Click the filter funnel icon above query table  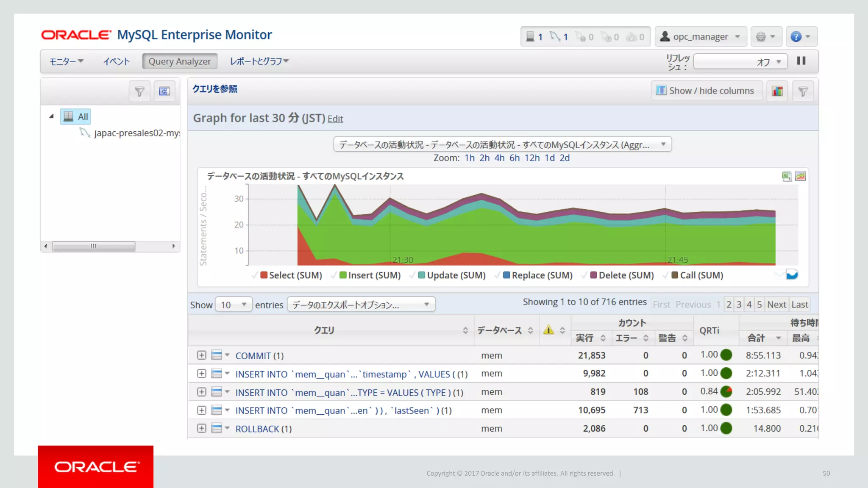coord(803,91)
